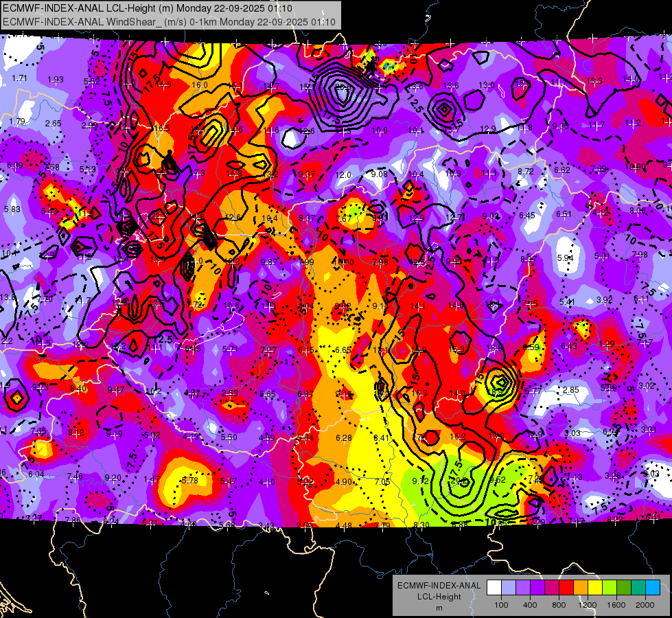Click the light lavender legend swatch above 100
The height and width of the screenshot is (618, 672).
point(508,588)
